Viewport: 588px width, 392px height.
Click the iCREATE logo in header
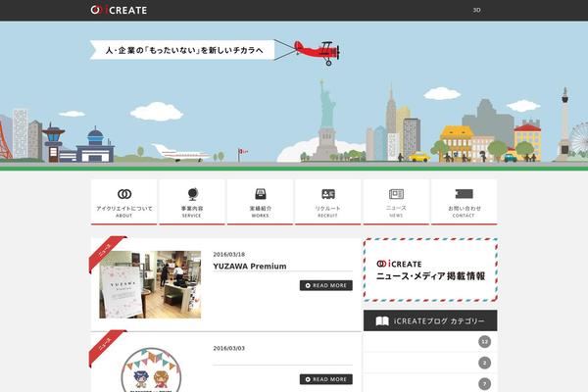point(119,10)
